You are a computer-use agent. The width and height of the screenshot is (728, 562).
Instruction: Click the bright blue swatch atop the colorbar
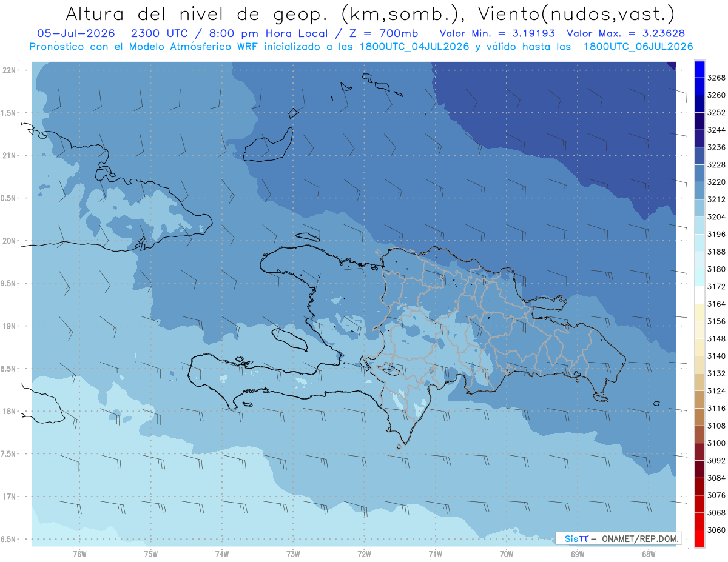coord(699,69)
